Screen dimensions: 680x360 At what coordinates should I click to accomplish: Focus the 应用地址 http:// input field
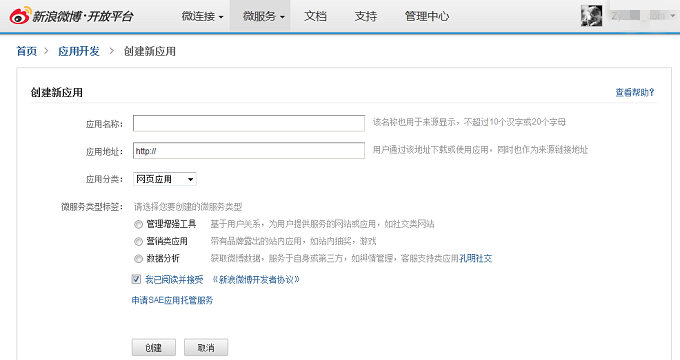248,151
